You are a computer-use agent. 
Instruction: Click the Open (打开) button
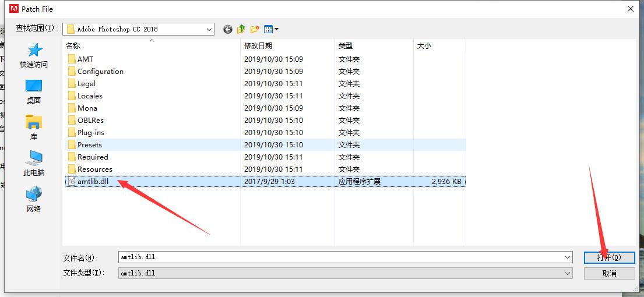click(x=610, y=257)
